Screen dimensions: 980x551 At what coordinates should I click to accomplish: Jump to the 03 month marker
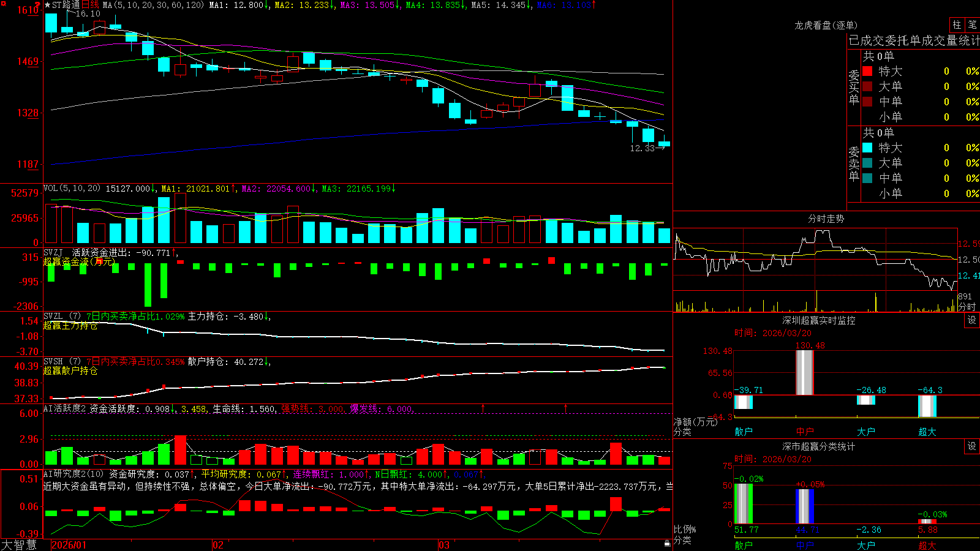[443, 545]
